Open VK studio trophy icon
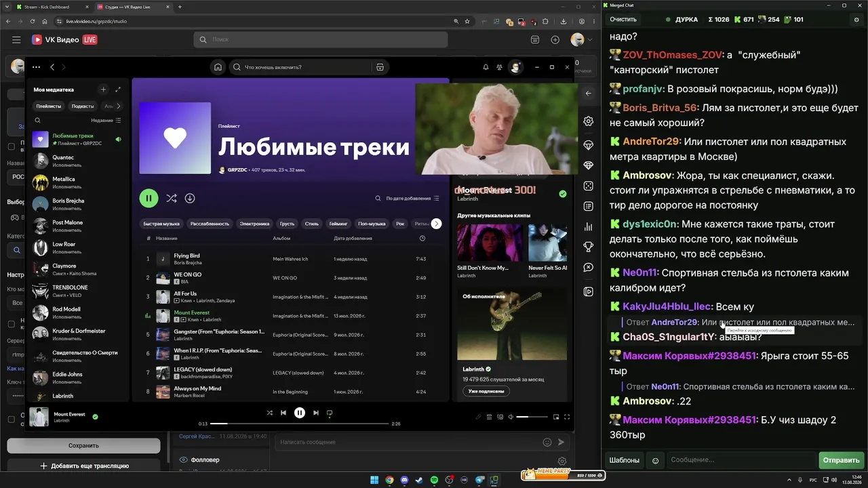This screenshot has height=488, width=868. point(588,247)
